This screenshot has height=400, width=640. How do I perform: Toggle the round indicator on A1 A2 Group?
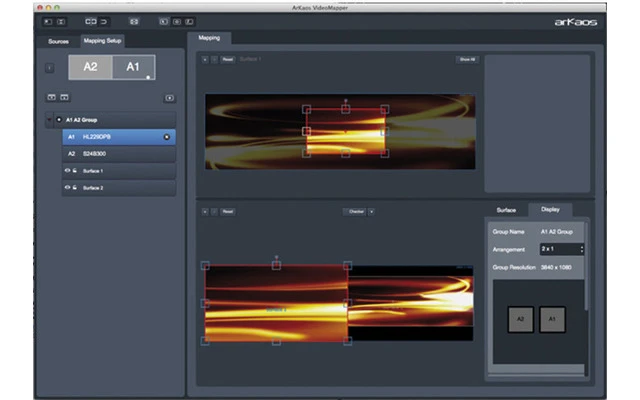(59, 120)
